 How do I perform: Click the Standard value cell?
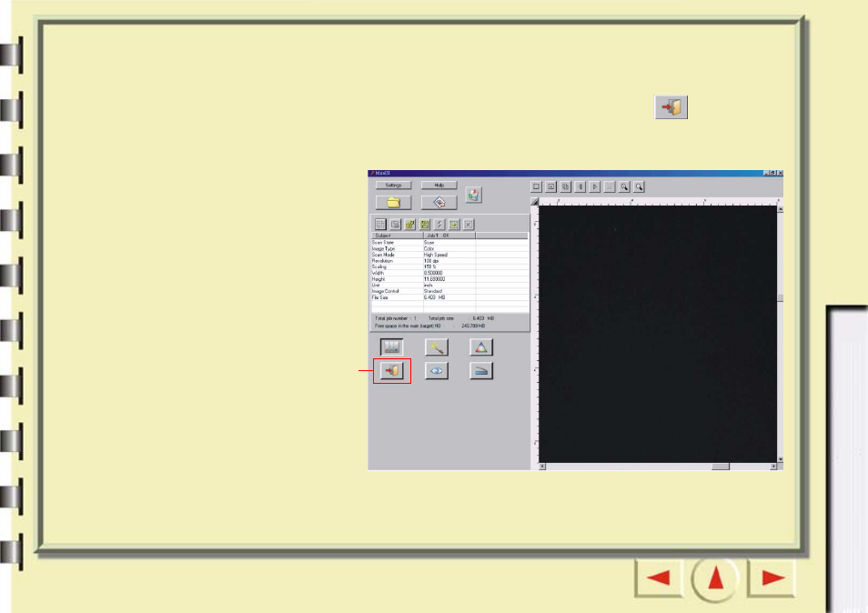tap(433, 291)
